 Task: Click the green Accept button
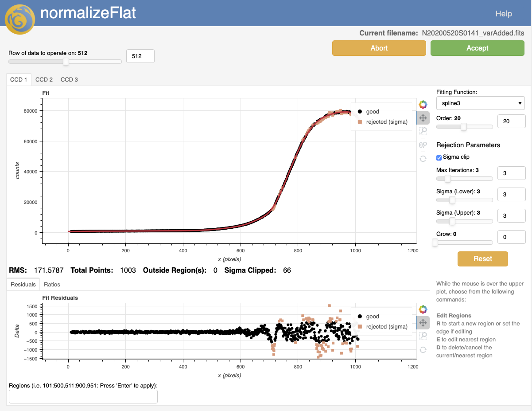[x=478, y=48]
